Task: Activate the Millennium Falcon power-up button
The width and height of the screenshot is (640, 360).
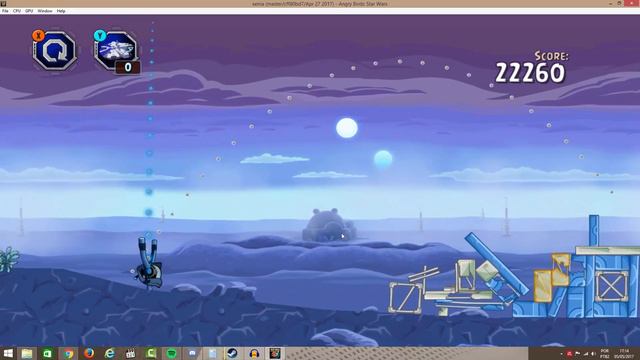Action: (x=115, y=50)
